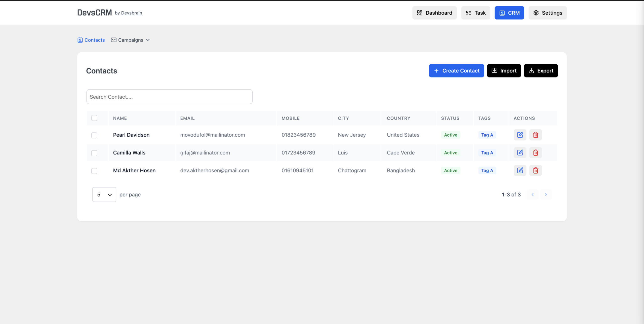644x324 pixels.
Task: Edit the Pearl Davidson contact
Action: click(x=520, y=135)
